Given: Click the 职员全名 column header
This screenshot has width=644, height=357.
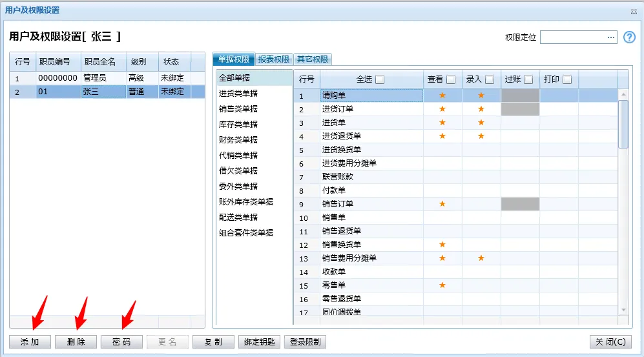Looking at the screenshot, I should point(103,61).
